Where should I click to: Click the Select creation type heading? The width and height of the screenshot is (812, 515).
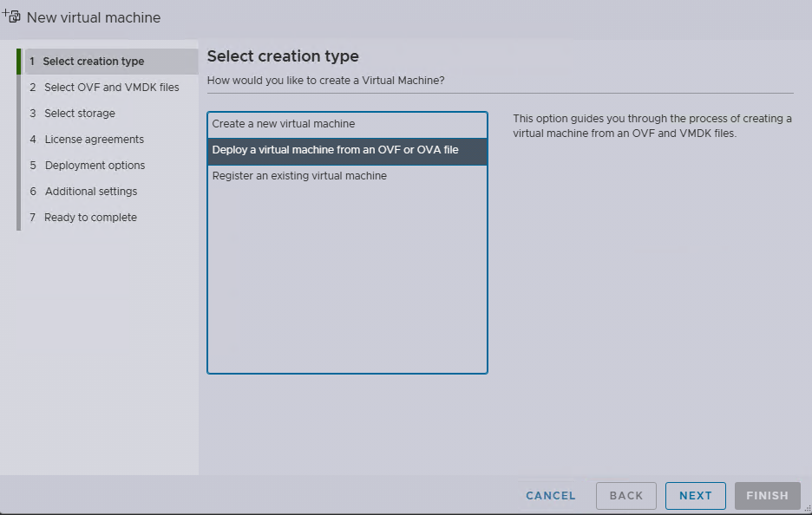[283, 56]
